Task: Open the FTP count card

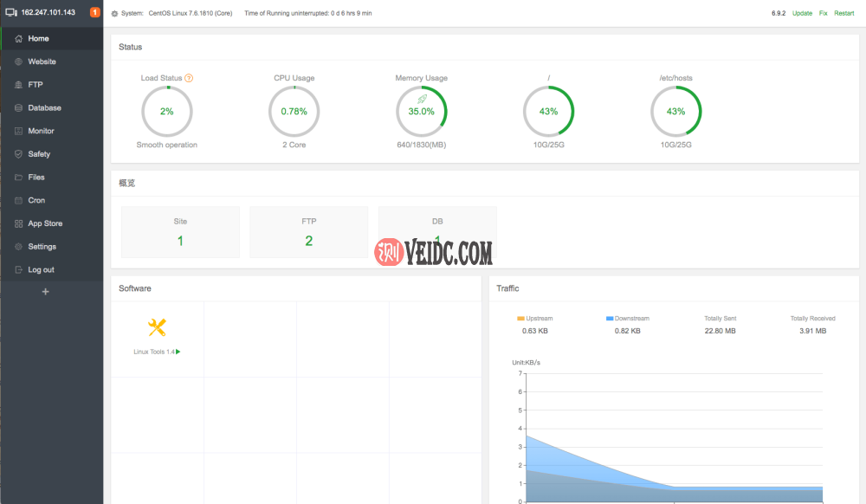Action: click(309, 232)
